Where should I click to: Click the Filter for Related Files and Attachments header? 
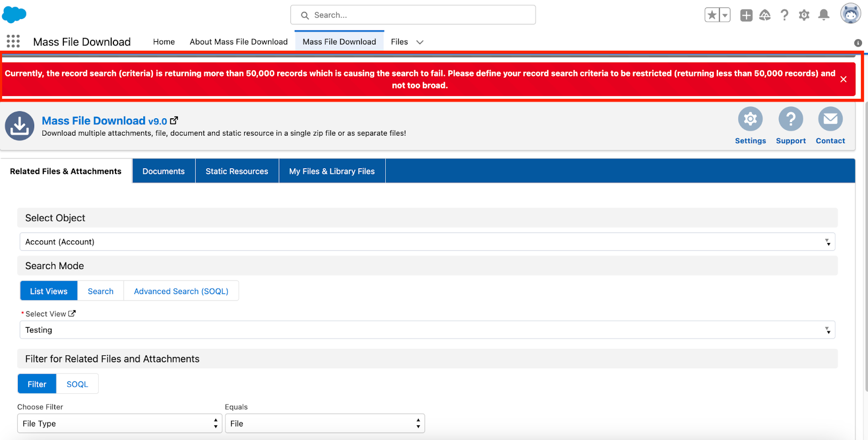click(x=427, y=359)
